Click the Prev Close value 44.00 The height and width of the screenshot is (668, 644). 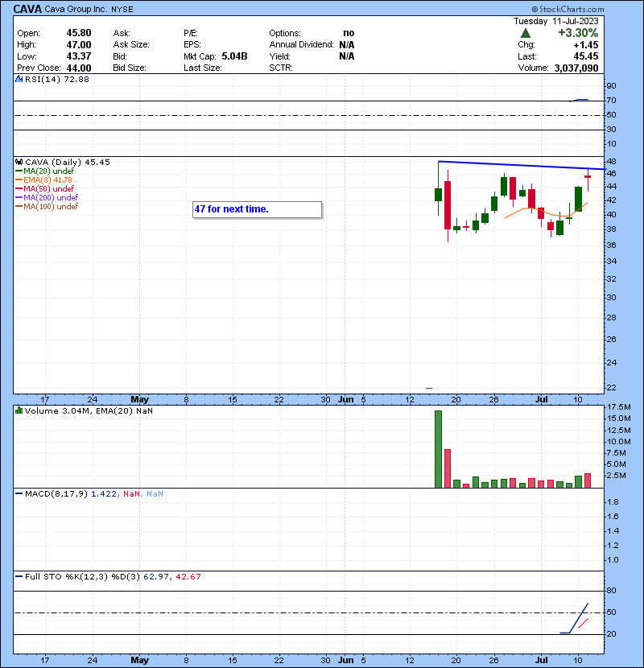coord(79,68)
